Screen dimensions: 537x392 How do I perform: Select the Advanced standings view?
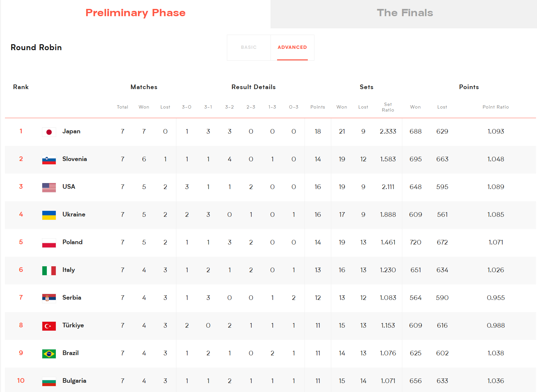coord(292,48)
